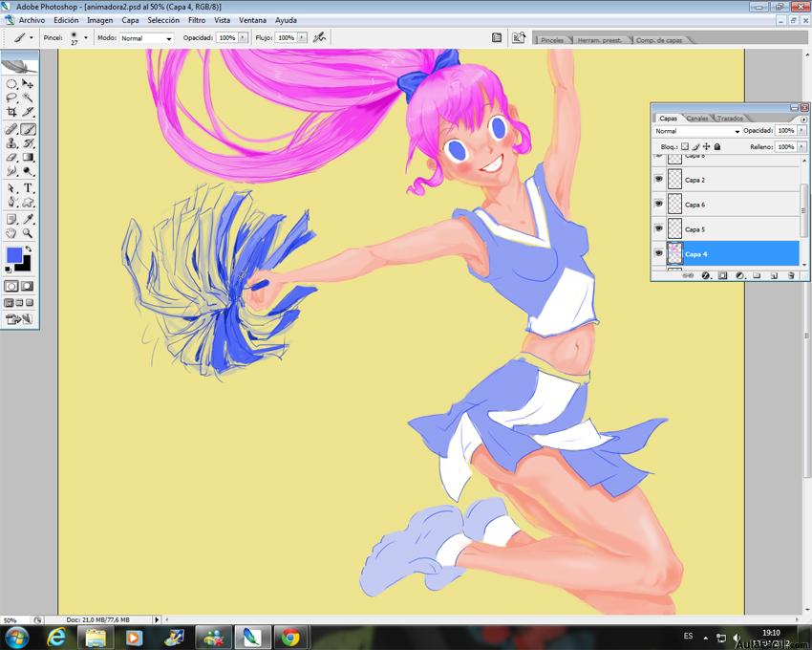This screenshot has width=812, height=650.
Task: Select the Dodge tool
Action: click(x=28, y=171)
